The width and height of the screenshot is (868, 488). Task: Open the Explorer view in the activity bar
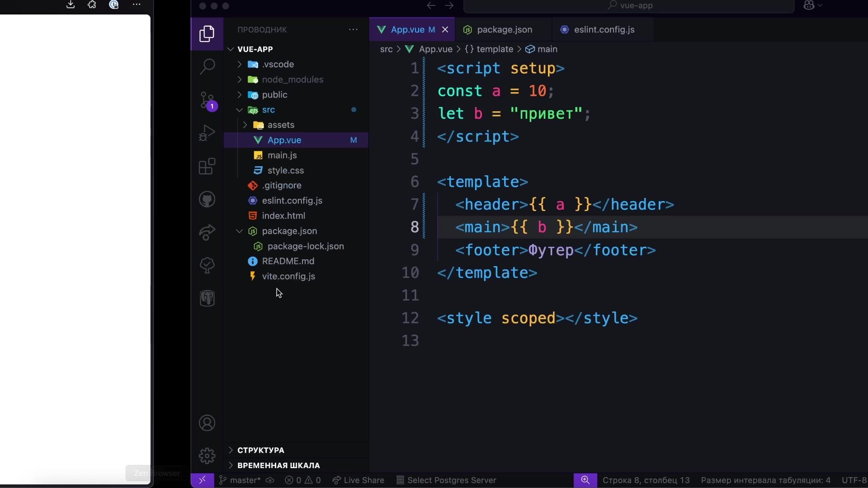point(207,34)
